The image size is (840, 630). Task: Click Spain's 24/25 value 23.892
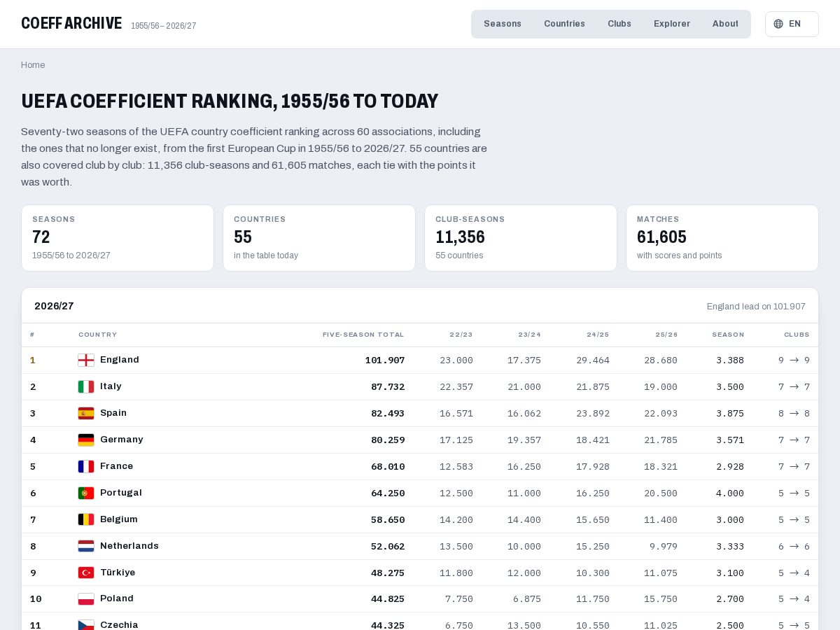[593, 414]
